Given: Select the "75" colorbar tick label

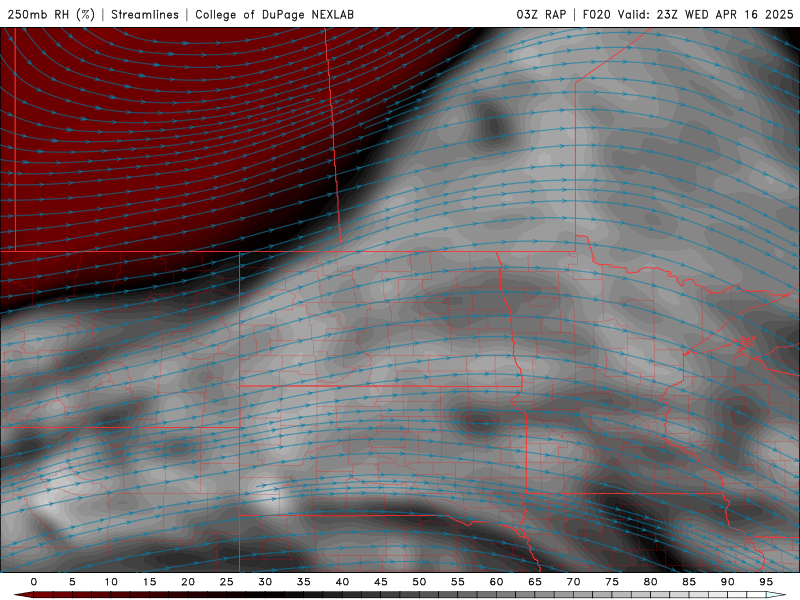Looking at the screenshot, I should click(x=612, y=582).
